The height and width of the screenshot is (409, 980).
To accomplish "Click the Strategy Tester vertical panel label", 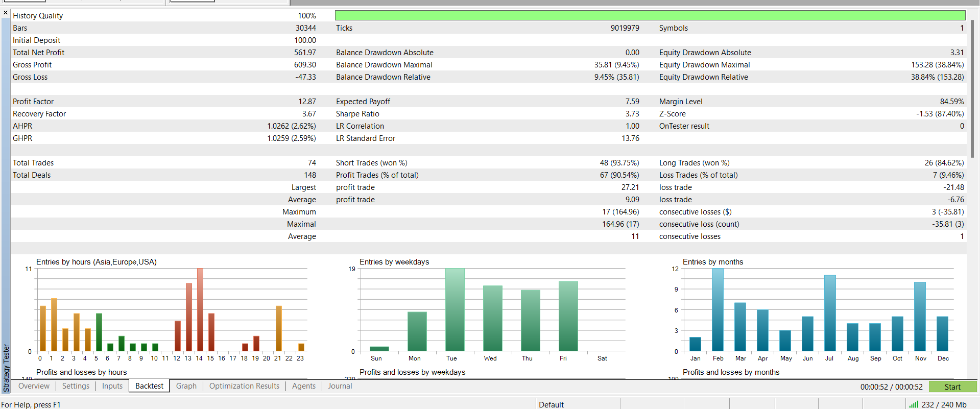I will [6, 368].
